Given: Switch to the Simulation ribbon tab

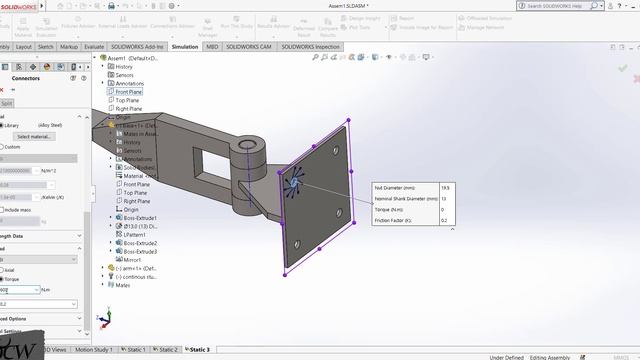Looking at the screenshot, I should point(184,47).
